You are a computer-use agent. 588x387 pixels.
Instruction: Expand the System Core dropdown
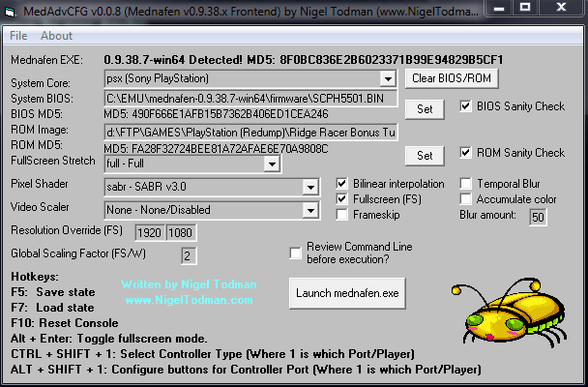(x=387, y=77)
